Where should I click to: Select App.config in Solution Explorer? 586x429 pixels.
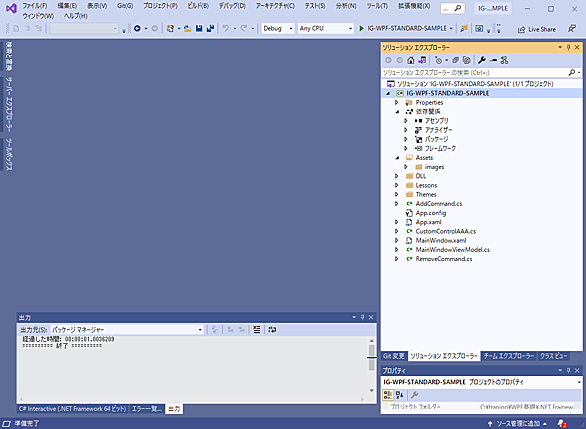point(431,213)
